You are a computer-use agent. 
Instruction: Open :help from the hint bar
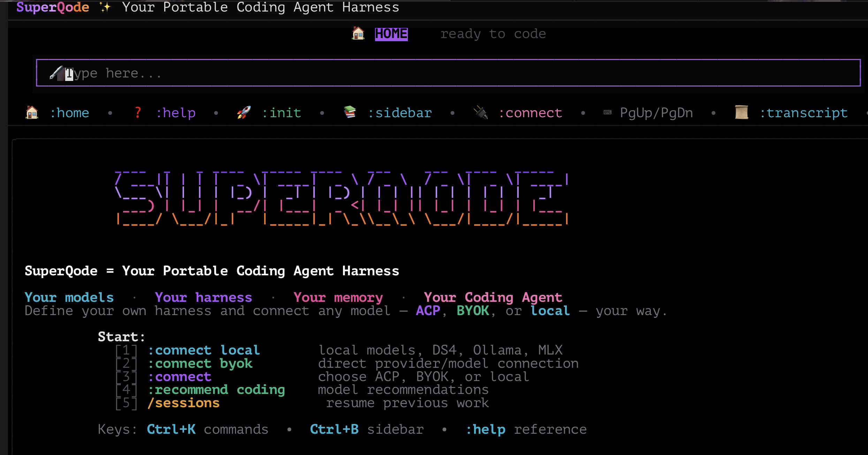point(176,113)
